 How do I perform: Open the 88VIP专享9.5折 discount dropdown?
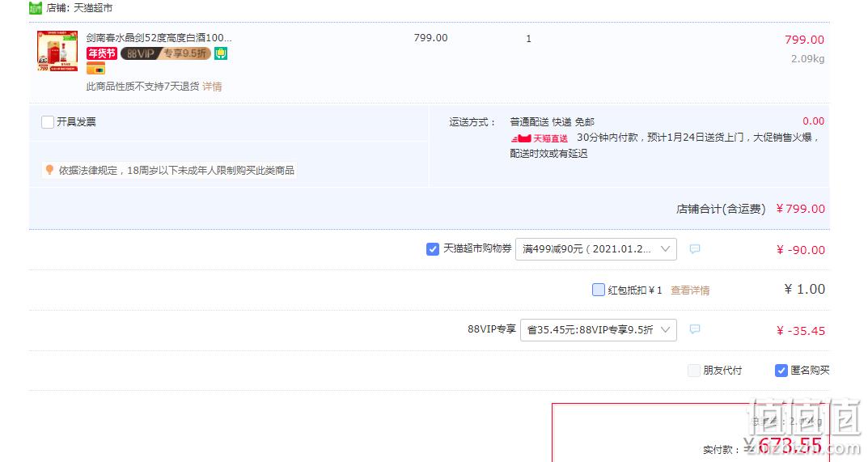[599, 330]
